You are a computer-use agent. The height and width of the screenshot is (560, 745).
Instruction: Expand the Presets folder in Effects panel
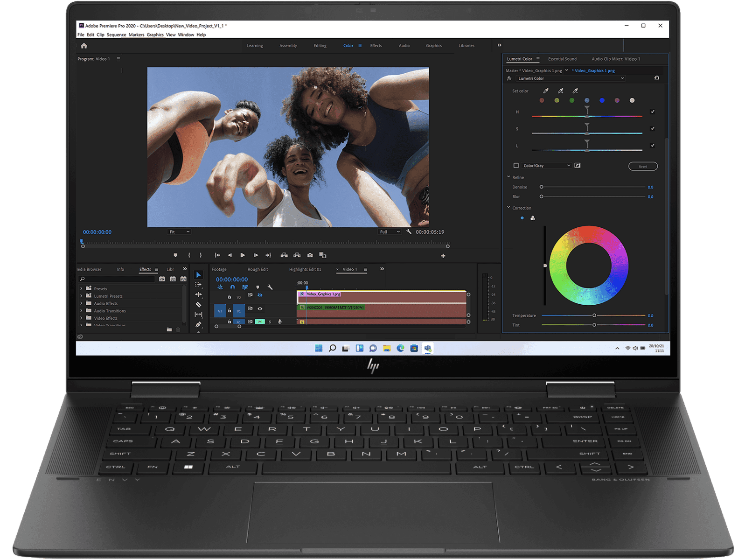click(81, 288)
